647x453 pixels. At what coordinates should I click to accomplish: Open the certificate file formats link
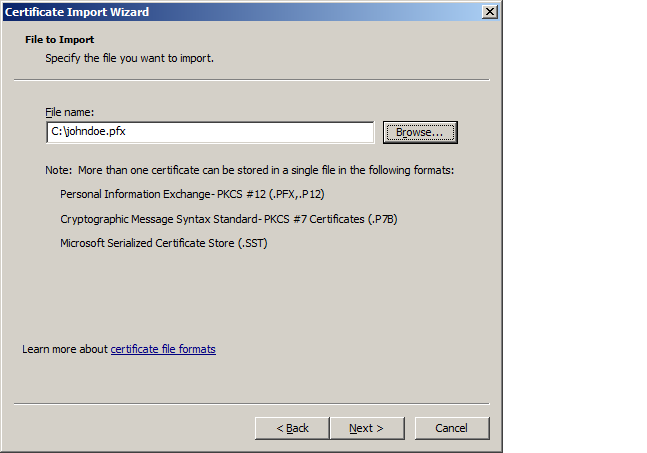163,349
